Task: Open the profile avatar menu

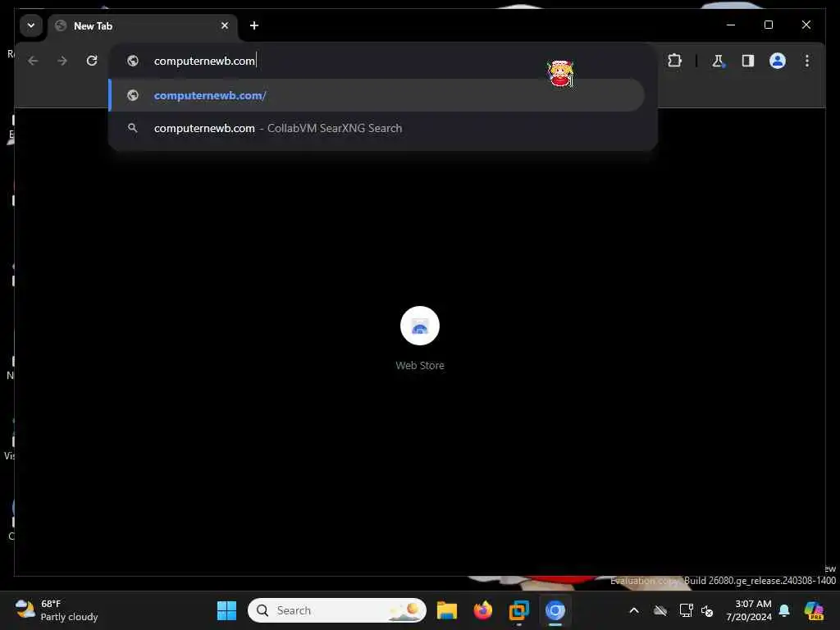Action: pyautogui.click(x=778, y=61)
